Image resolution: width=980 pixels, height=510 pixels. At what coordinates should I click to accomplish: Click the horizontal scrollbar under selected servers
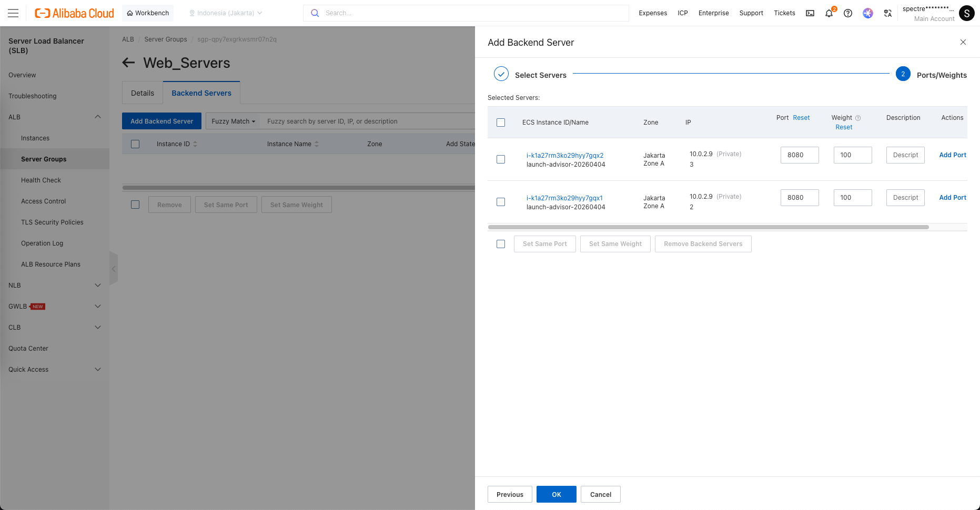tap(708, 227)
